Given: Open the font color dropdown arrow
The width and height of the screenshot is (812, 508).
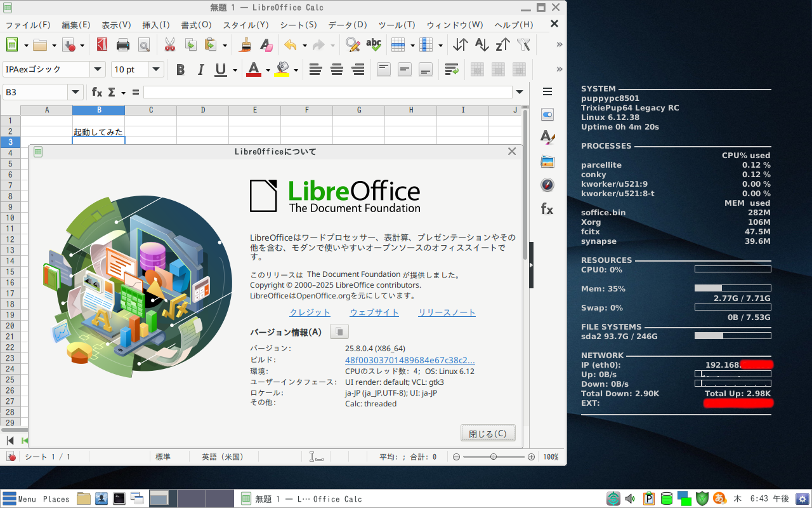Looking at the screenshot, I should [268, 70].
